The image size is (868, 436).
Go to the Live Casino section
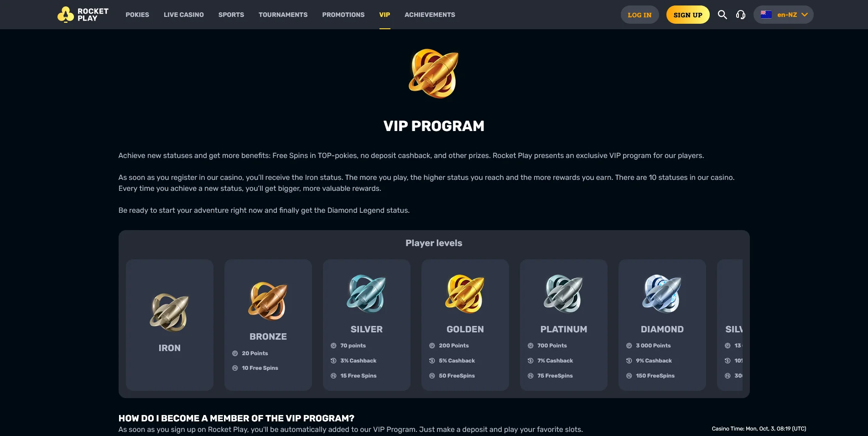184,15
